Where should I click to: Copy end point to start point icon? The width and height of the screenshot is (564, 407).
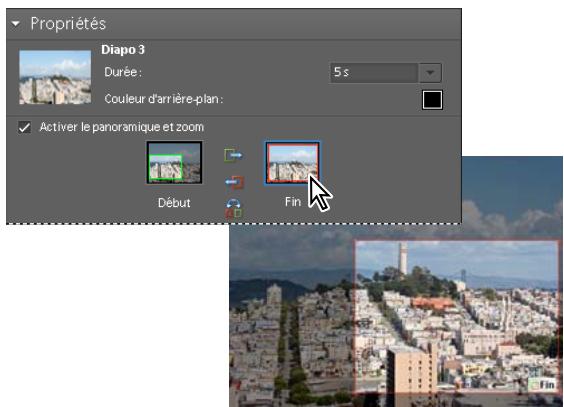coord(234,182)
